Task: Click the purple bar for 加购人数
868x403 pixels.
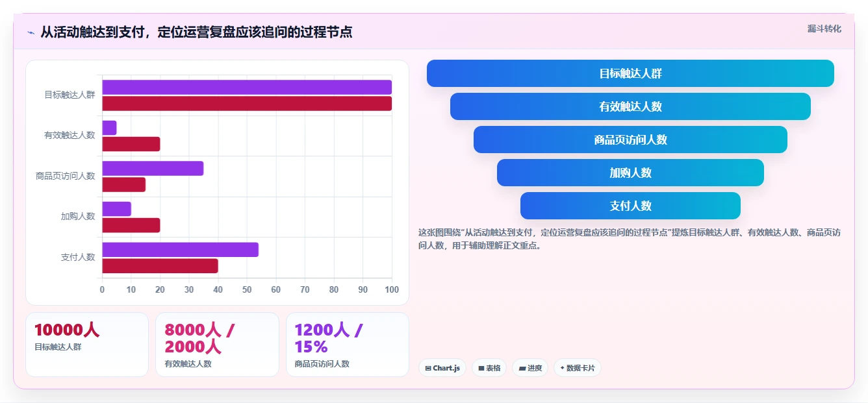Action: (x=116, y=209)
